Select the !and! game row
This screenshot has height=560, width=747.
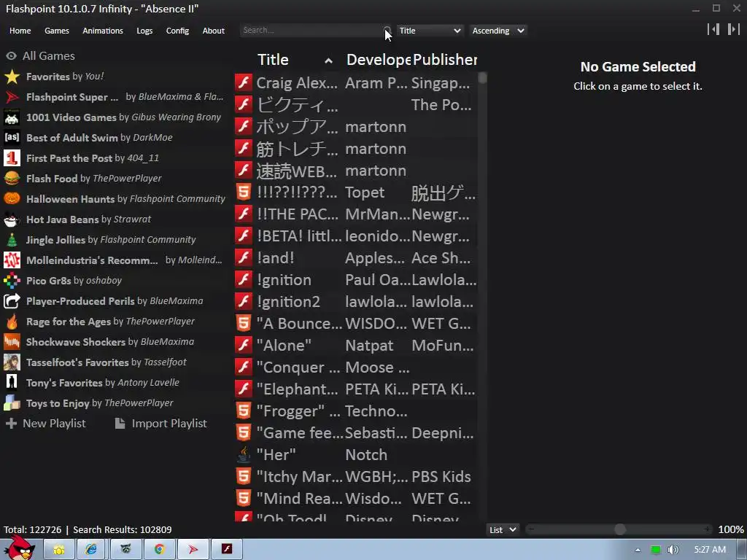coord(356,258)
